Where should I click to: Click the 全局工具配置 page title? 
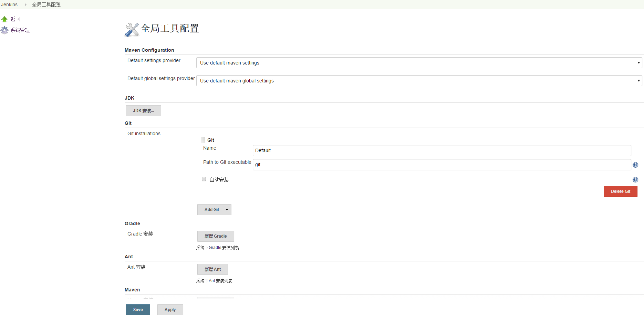click(170, 28)
